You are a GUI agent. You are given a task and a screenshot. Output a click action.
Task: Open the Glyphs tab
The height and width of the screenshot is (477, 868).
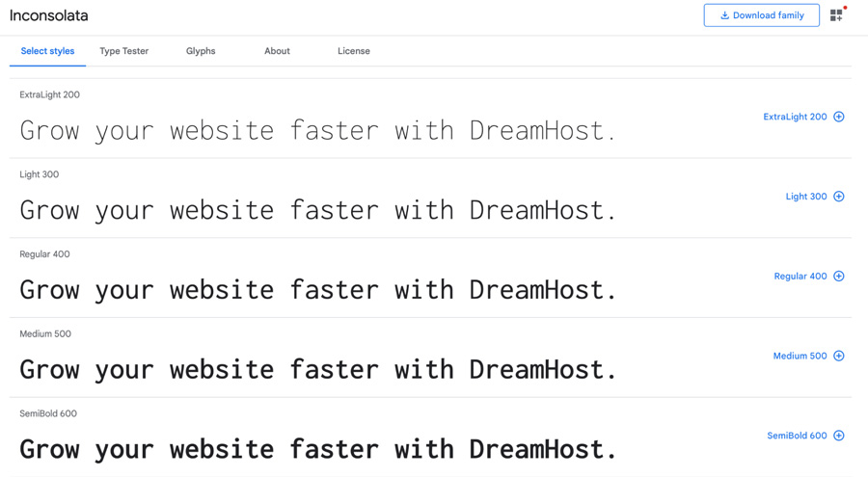[201, 51]
